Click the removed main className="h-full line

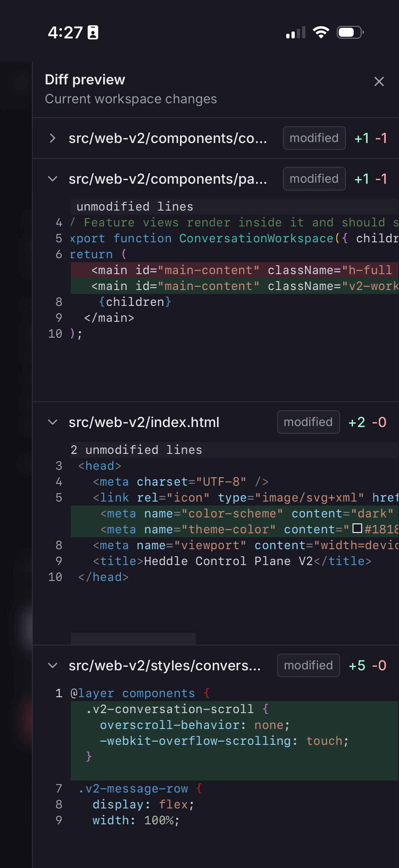coord(235,270)
